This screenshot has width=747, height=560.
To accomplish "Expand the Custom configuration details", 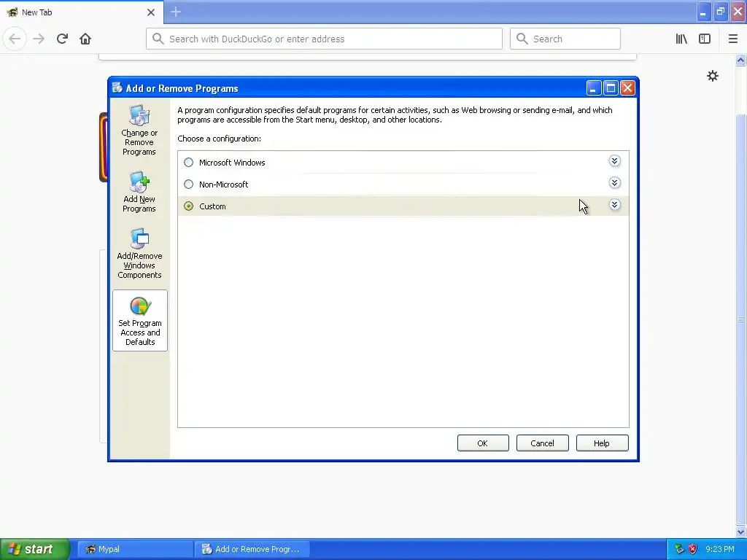I will [x=614, y=205].
